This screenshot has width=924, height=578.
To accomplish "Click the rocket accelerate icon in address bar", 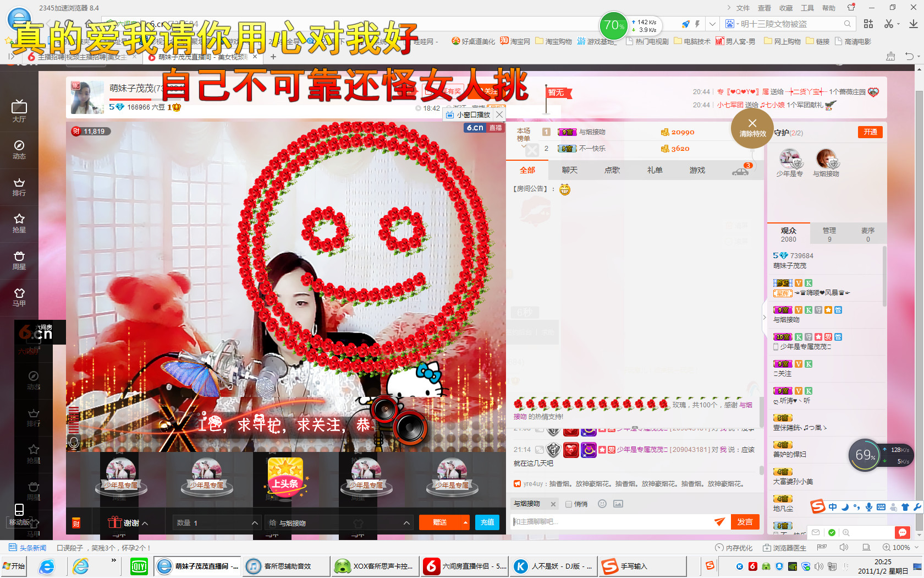I will pos(685,24).
